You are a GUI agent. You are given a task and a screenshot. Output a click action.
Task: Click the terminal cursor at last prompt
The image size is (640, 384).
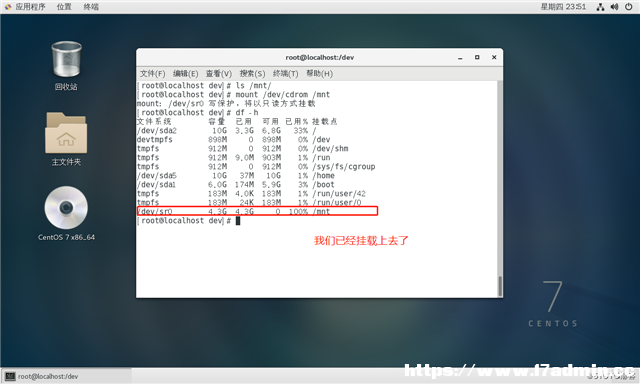click(238, 221)
